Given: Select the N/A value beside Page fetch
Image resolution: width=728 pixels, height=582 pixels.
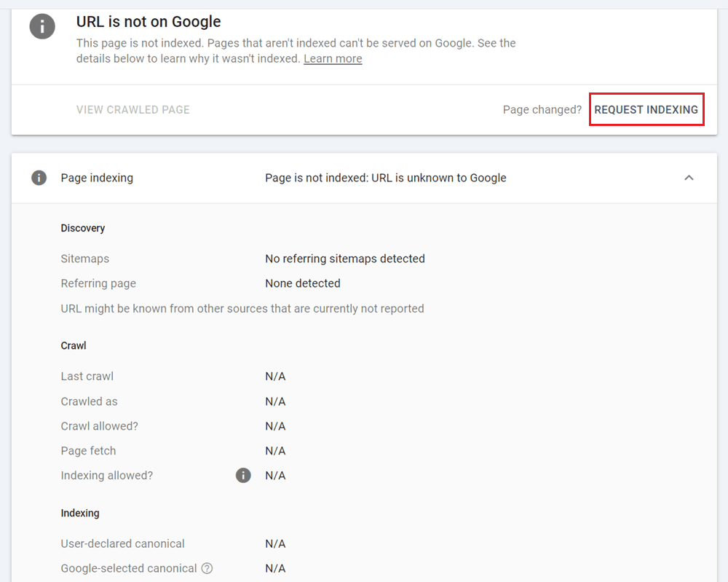Looking at the screenshot, I should coord(274,450).
